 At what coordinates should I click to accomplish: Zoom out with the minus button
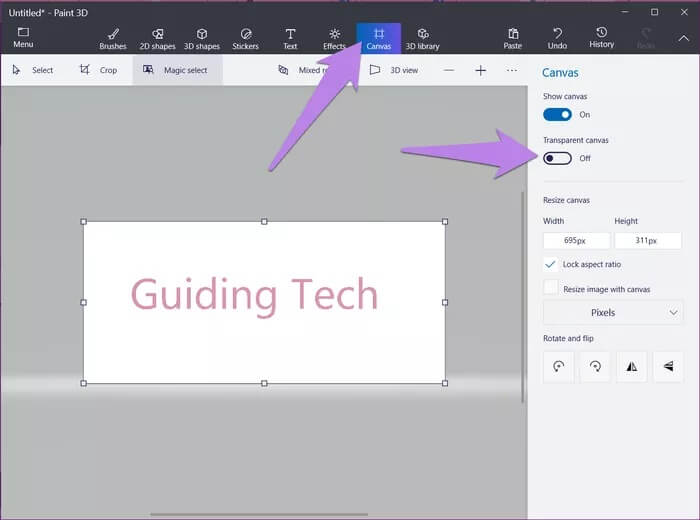[x=449, y=70]
